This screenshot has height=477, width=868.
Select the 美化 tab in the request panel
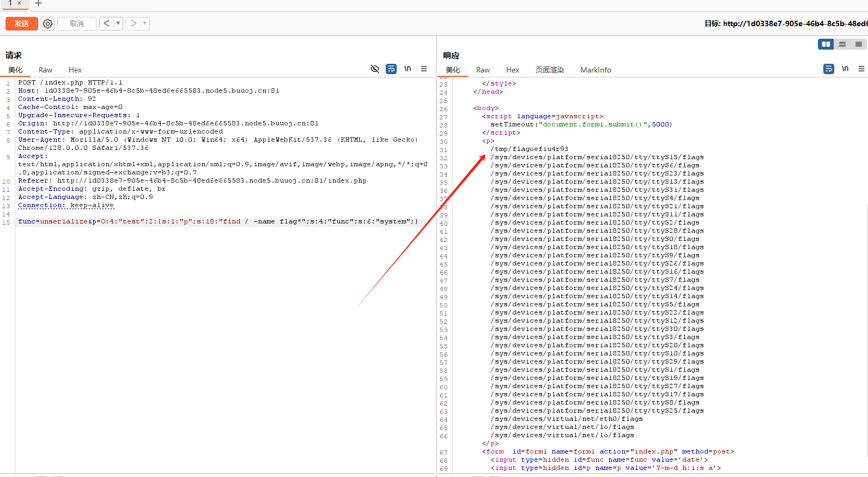point(15,70)
